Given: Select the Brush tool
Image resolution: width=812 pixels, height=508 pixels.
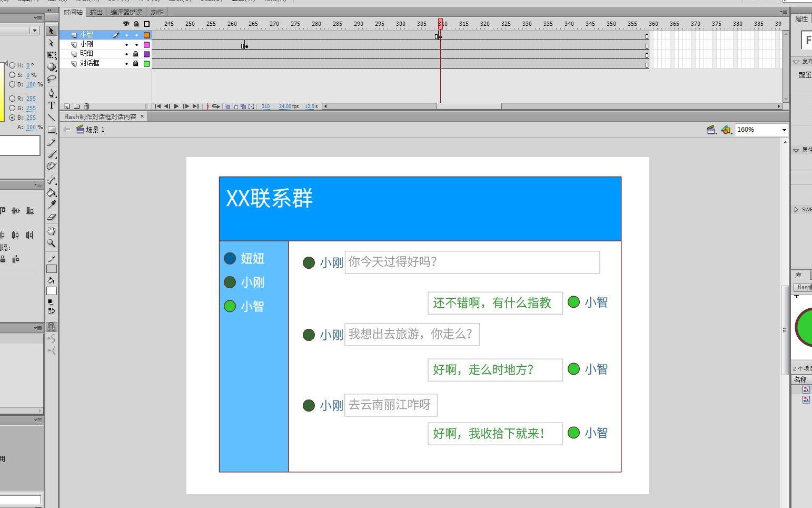Looking at the screenshot, I should tap(51, 154).
